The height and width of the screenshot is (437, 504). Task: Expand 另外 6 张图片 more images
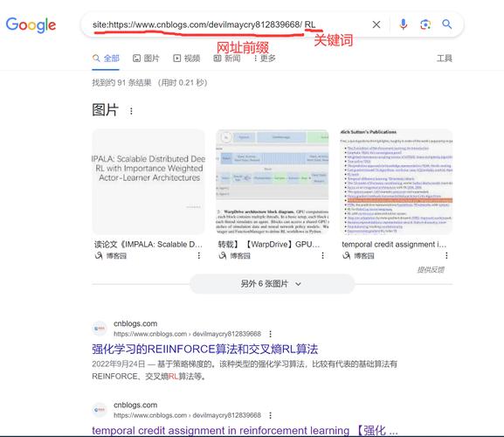point(272,284)
